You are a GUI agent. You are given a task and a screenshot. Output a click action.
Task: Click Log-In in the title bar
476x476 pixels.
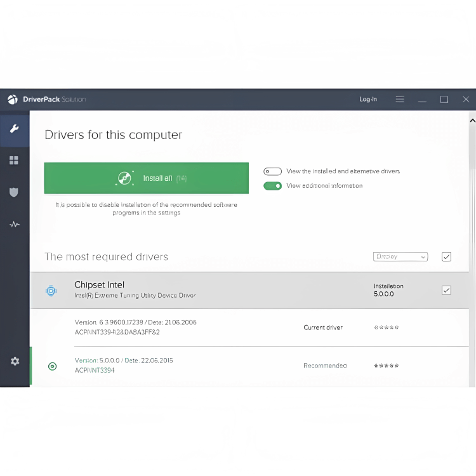(x=368, y=100)
